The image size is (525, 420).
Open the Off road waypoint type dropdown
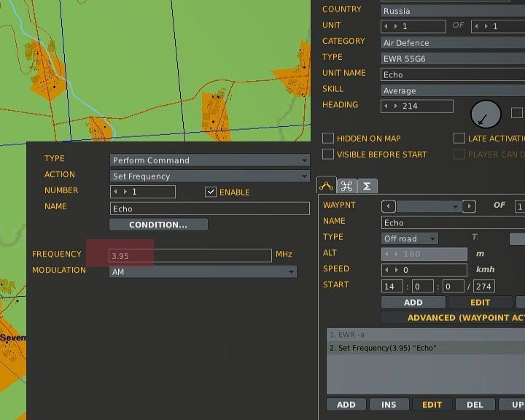click(x=410, y=238)
